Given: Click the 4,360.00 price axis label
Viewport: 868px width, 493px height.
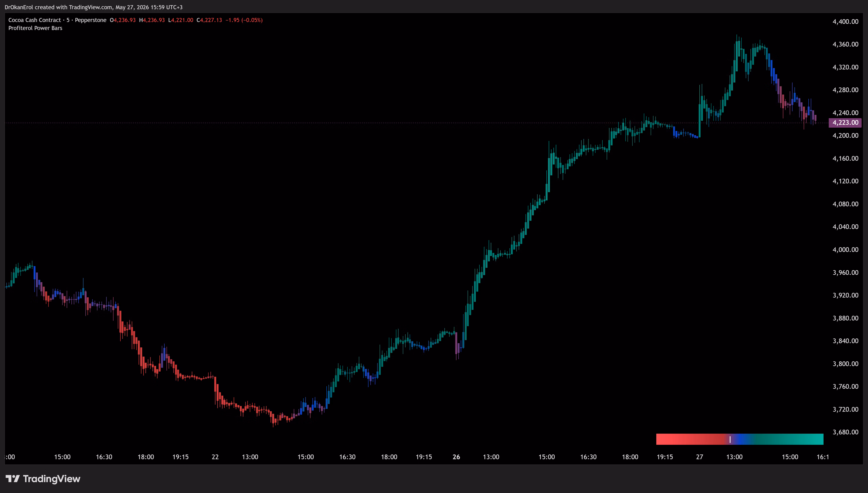Looking at the screenshot, I should [x=845, y=44].
